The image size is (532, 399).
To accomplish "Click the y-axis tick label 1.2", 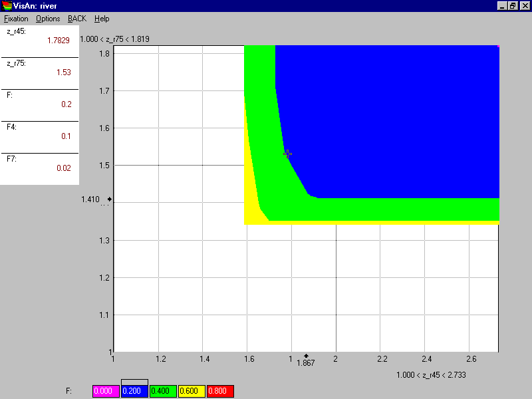I will [x=104, y=278].
